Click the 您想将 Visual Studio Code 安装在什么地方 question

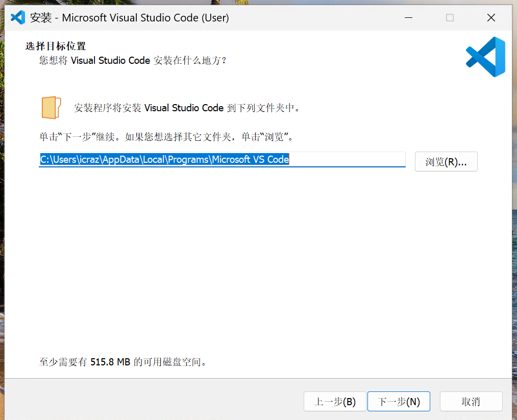pyautogui.click(x=133, y=60)
